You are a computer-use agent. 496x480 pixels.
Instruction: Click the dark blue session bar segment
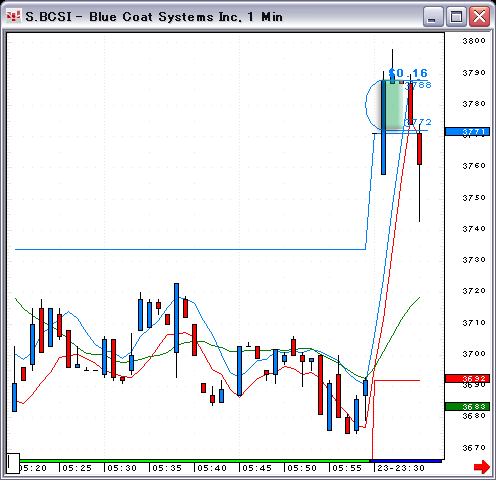(406, 461)
